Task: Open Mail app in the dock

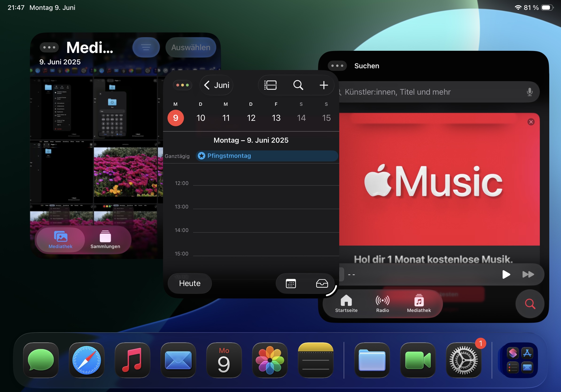Action: 178,360
